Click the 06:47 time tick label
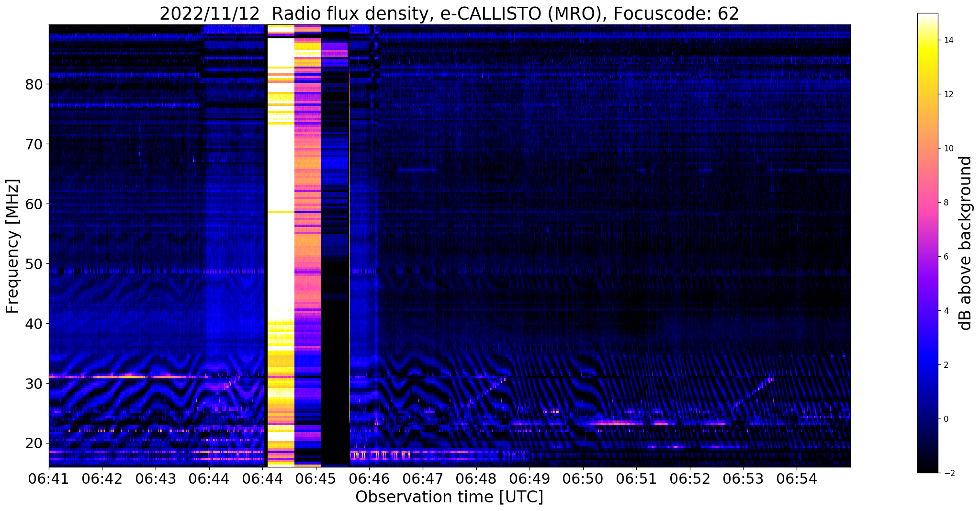 [x=423, y=478]
